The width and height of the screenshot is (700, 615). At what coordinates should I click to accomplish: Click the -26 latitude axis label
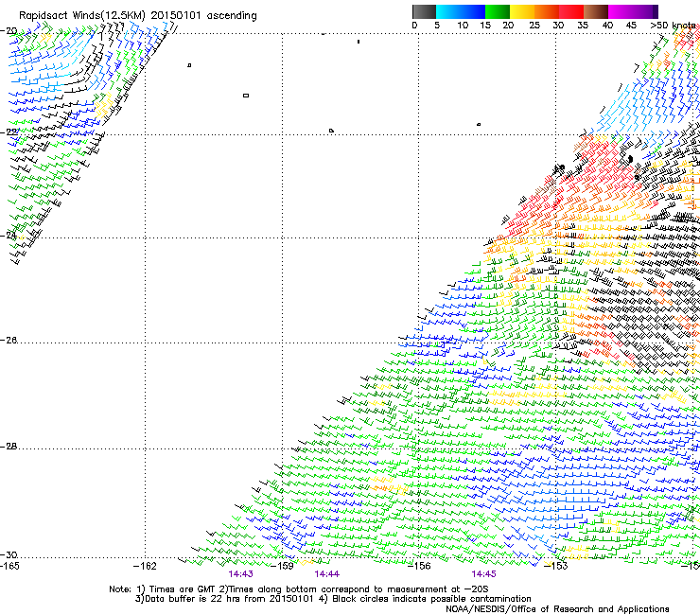9,341
